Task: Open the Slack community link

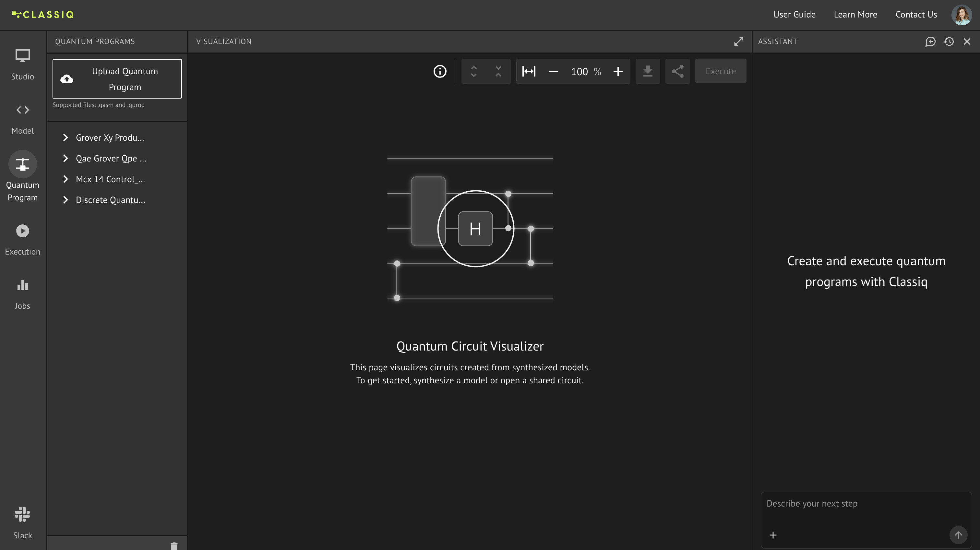Action: 22,523
